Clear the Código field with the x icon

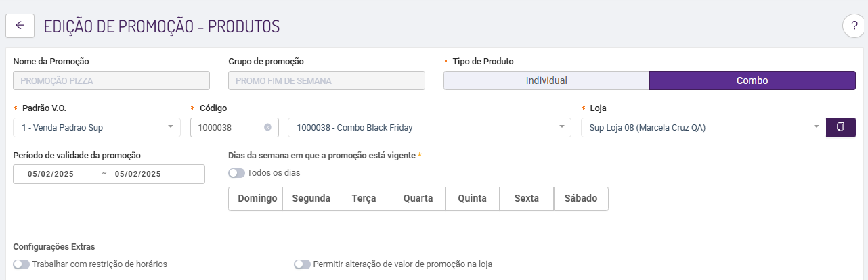[x=267, y=127]
